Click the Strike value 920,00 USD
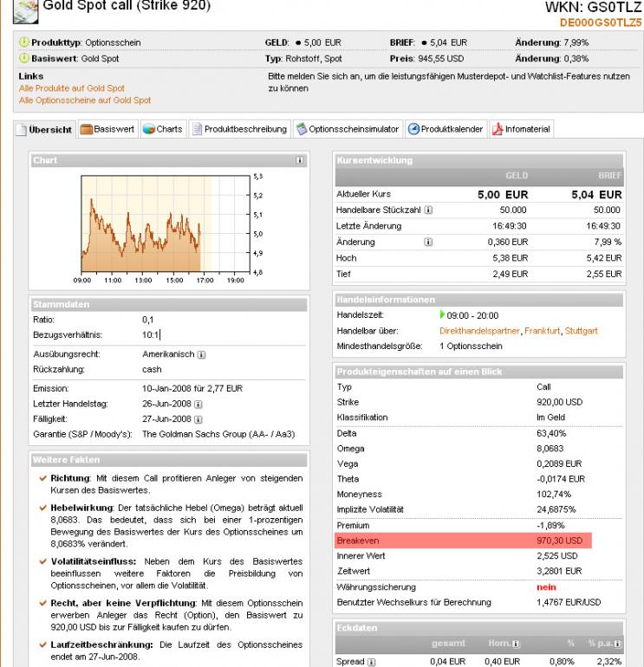The width and height of the screenshot is (644, 667). (559, 402)
